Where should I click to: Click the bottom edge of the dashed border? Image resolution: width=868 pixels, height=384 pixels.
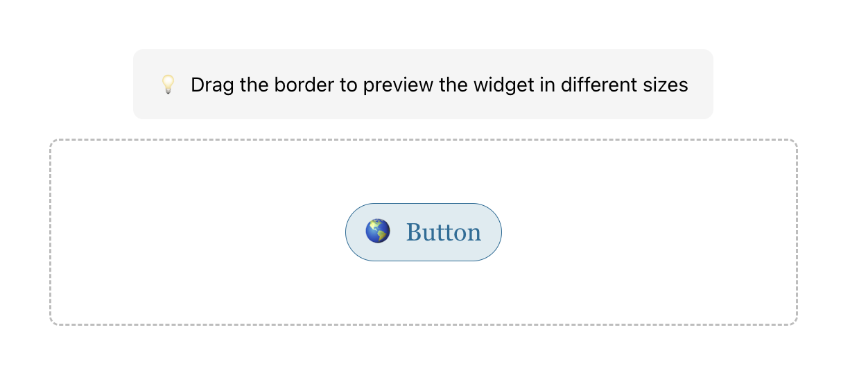[424, 324]
